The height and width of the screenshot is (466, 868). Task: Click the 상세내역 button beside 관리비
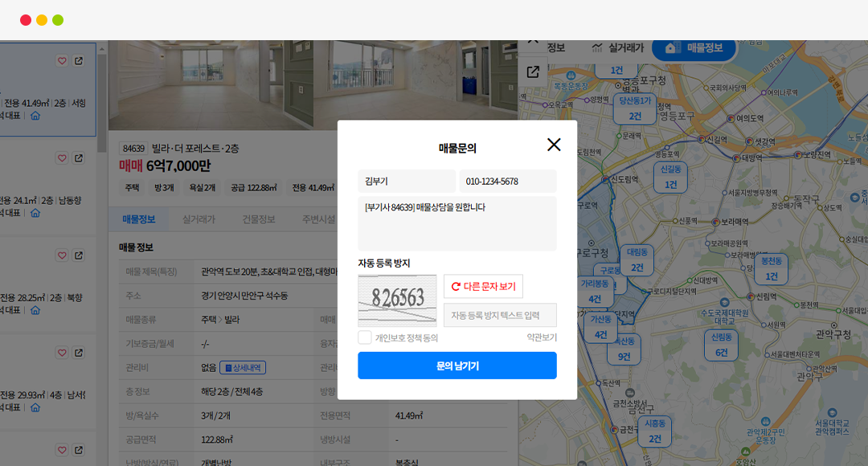[242, 367]
